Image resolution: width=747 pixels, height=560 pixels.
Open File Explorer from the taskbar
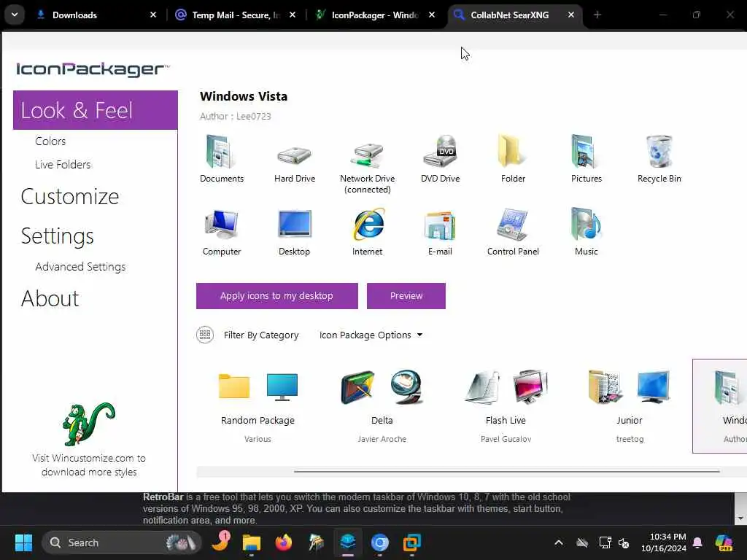pos(252,542)
